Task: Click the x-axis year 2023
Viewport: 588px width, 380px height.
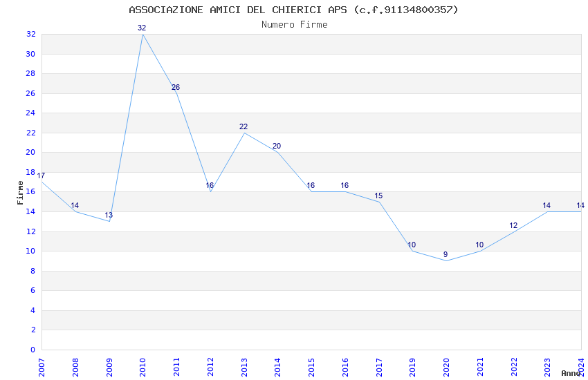Action: click(547, 367)
